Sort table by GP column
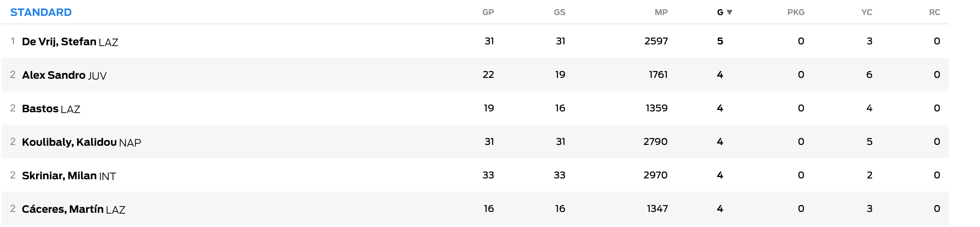The width and height of the screenshot is (980, 227). (x=488, y=13)
